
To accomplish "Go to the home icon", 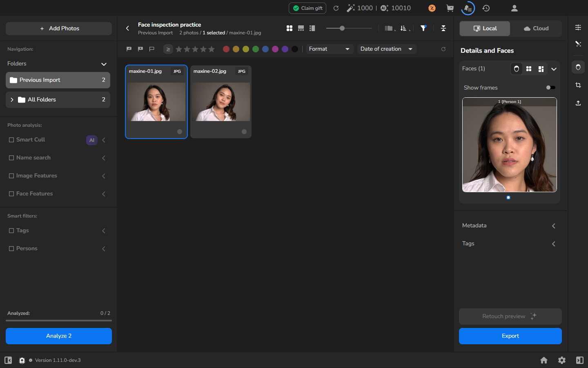I will pos(544,360).
